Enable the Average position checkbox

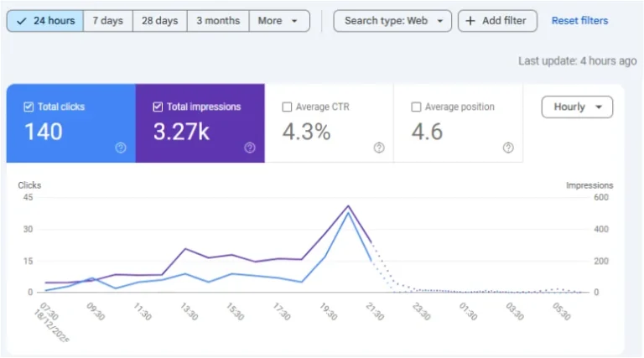point(416,107)
